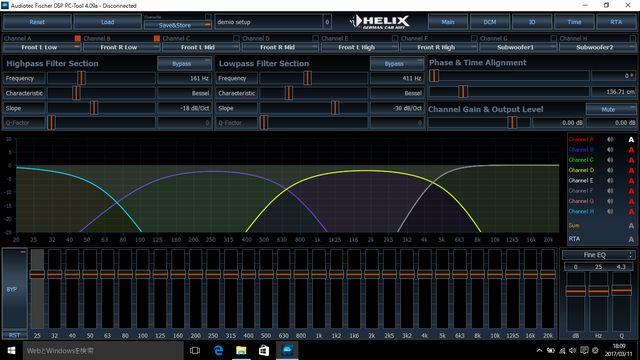Toggle the Channel A link checkbox
640x360 pixels.
point(78,38)
